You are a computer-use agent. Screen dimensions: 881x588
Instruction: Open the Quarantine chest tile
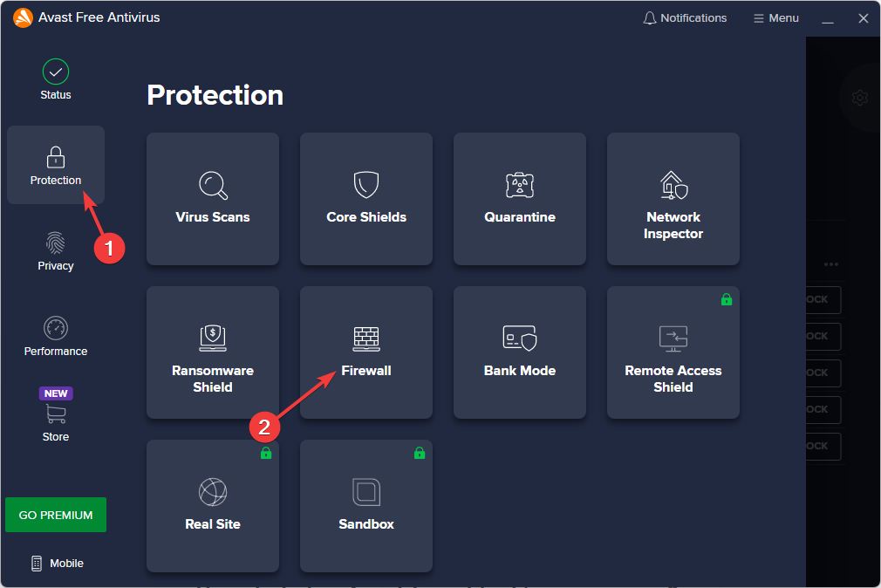coord(520,199)
